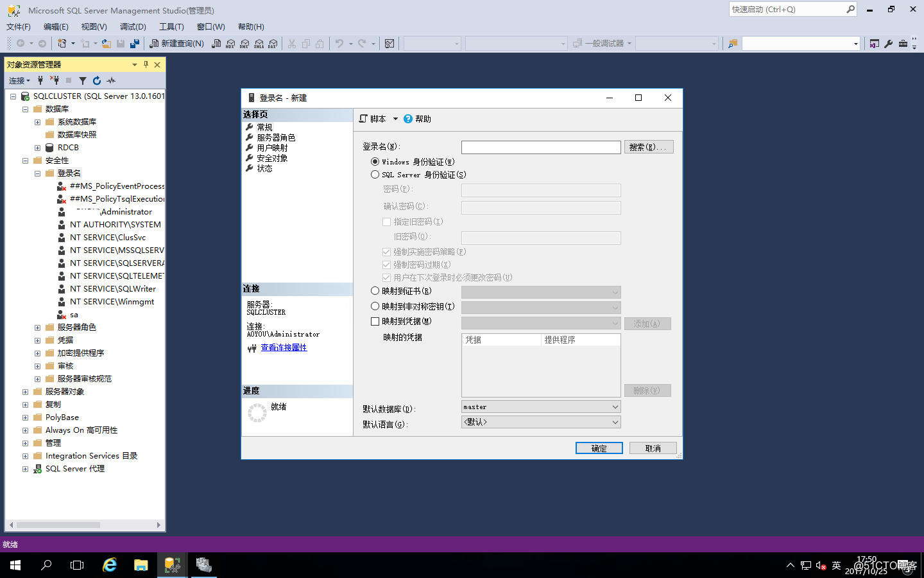
Task: Toggle 指定旧密码 checkbox
Action: (387, 222)
